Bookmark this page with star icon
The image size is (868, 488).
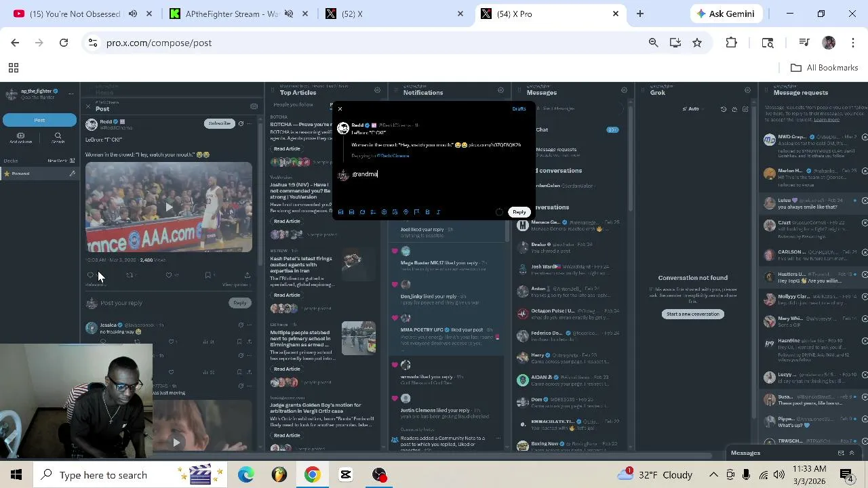coord(696,43)
